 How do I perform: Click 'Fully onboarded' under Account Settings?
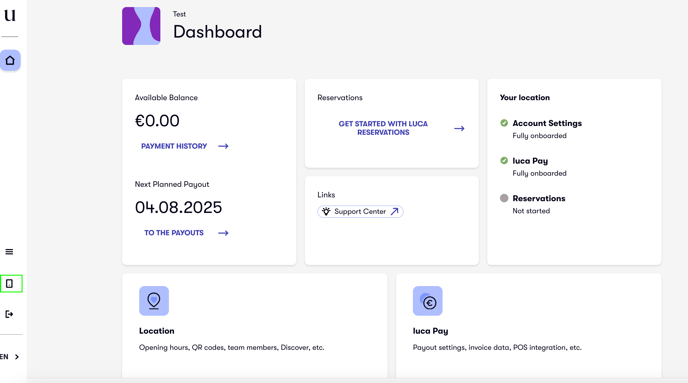(539, 136)
